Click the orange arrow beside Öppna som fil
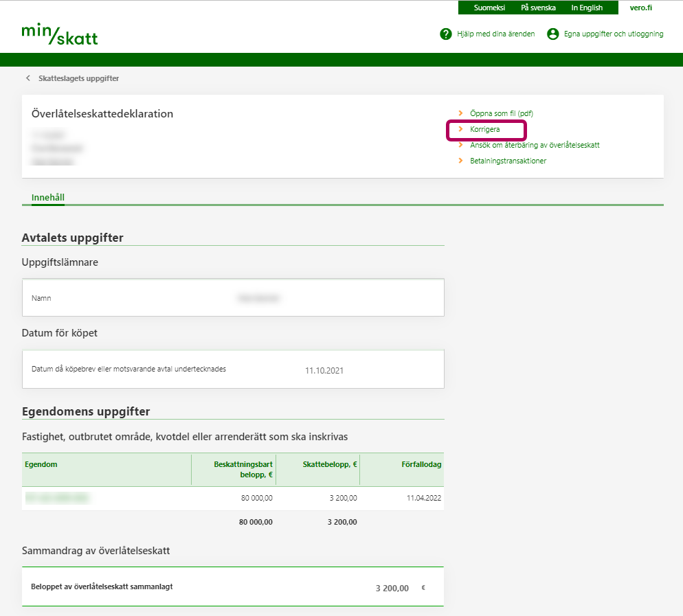 click(x=461, y=113)
